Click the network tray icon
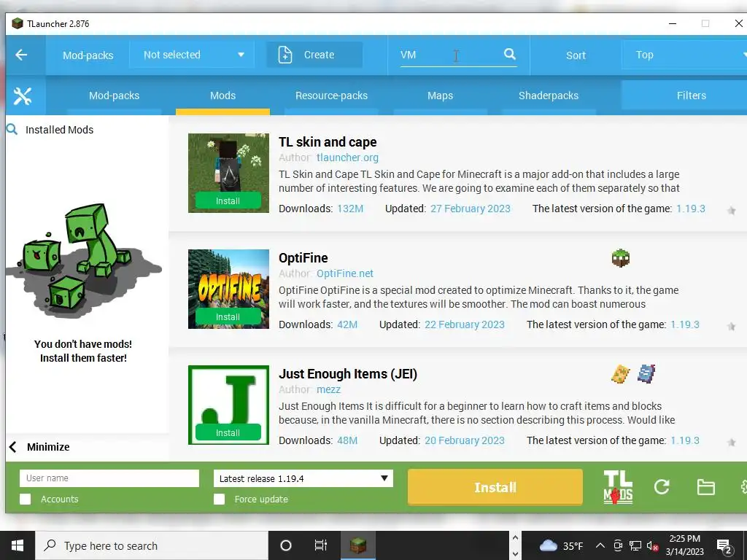 point(635,545)
